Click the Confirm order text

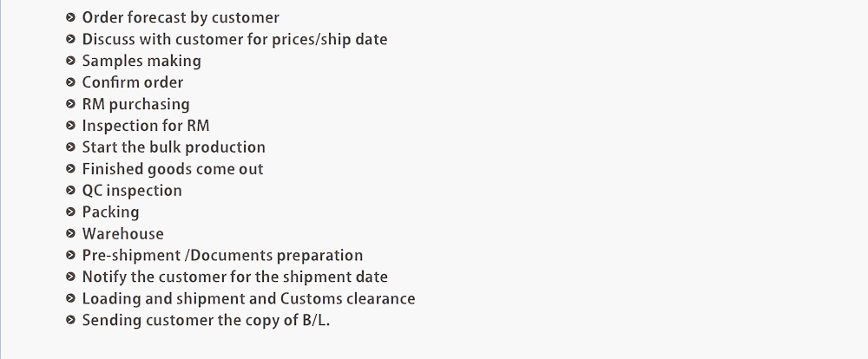pyautogui.click(x=132, y=82)
